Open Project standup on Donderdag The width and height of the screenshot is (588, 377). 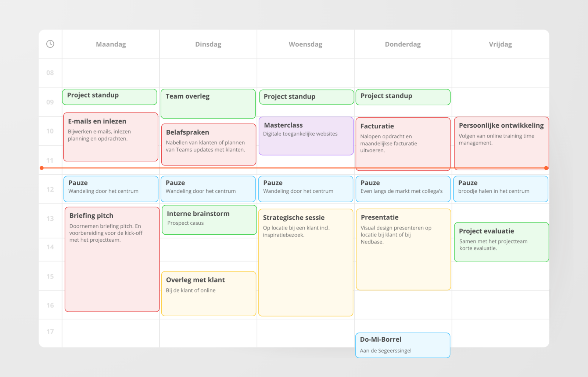(x=403, y=97)
